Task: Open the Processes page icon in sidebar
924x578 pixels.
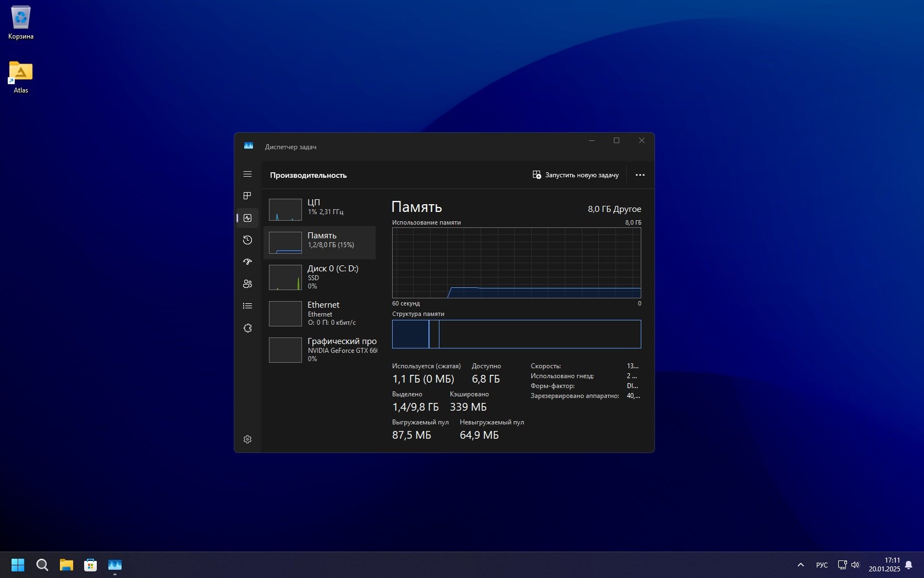Action: tap(248, 196)
